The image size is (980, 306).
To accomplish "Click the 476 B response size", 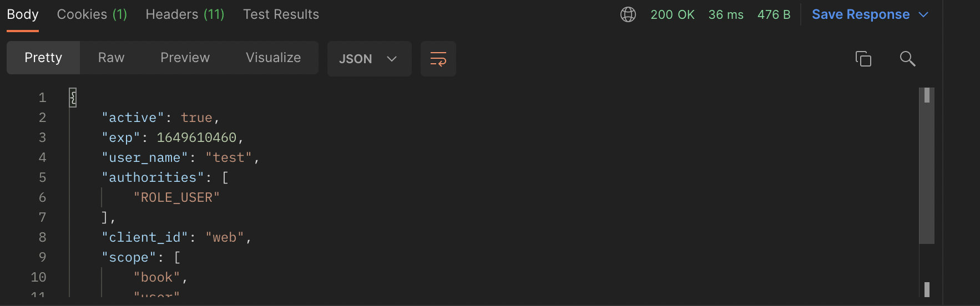I will click(774, 14).
